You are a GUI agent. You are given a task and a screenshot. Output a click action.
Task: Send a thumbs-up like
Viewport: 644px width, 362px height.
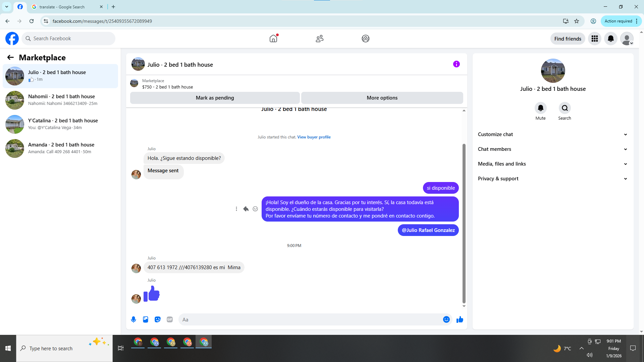point(460,319)
